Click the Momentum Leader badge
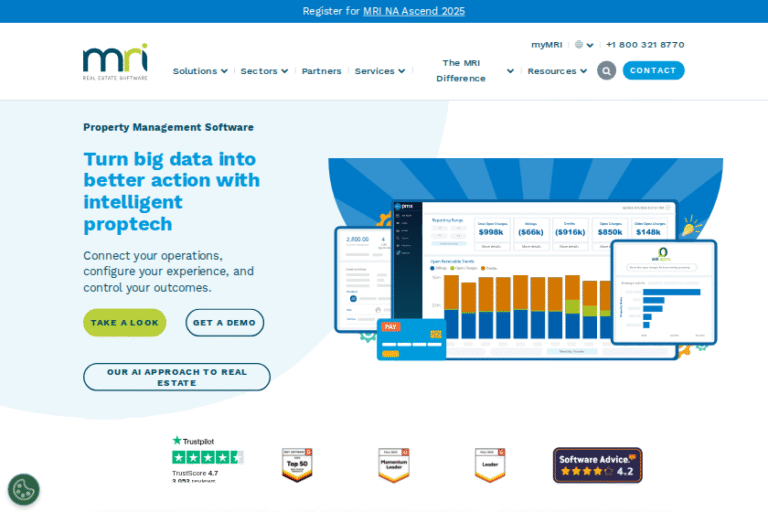768x512 pixels. point(394,465)
